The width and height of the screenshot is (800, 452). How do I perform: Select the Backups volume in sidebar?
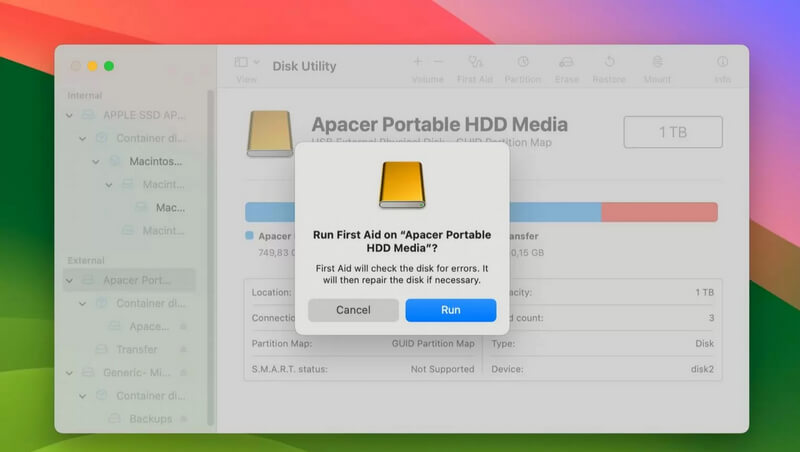click(150, 419)
